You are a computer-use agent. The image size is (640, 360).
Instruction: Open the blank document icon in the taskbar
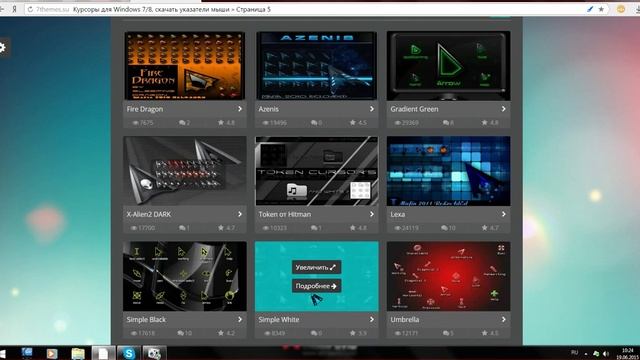click(x=103, y=353)
